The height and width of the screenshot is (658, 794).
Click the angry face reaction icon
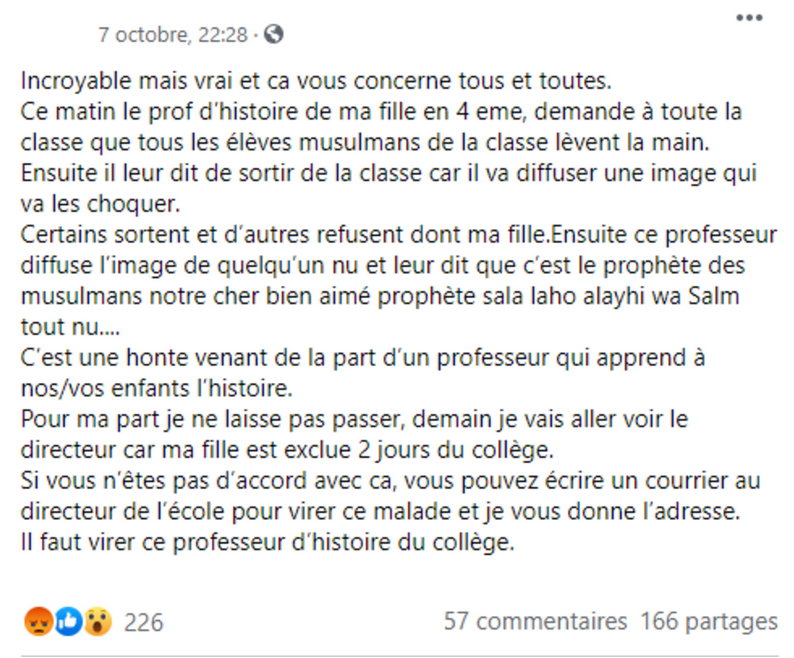(x=38, y=621)
